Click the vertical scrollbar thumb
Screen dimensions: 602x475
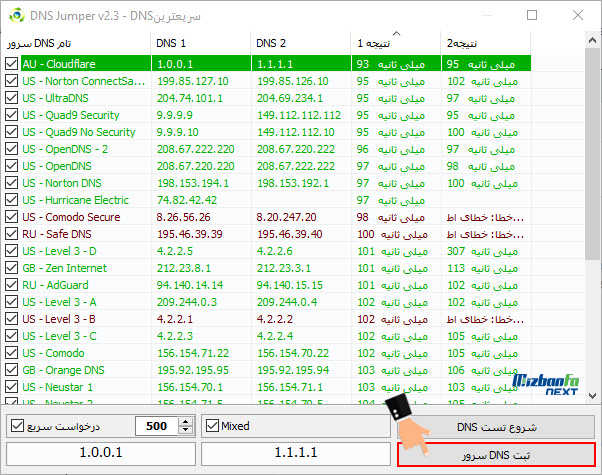click(x=592, y=154)
